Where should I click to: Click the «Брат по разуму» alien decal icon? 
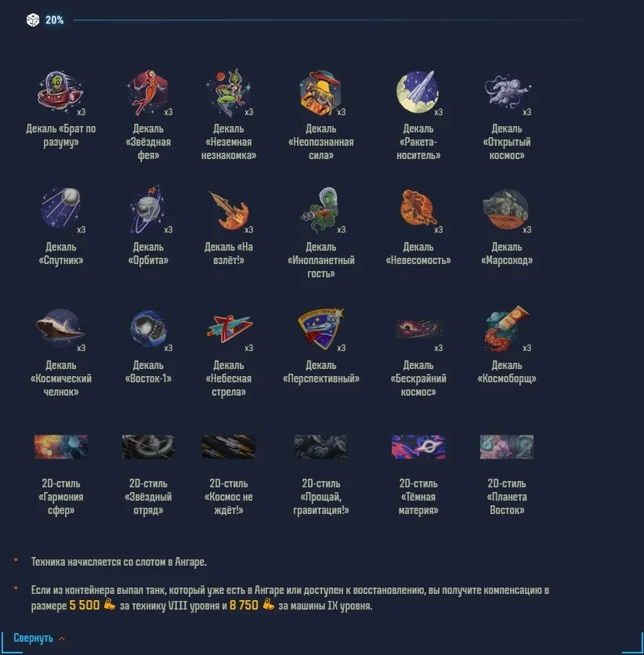(60, 92)
